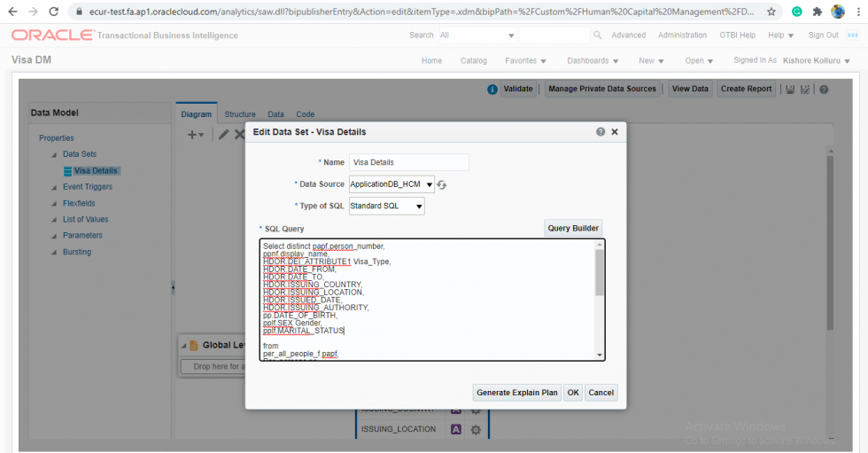Open the Catalog menu item
The height and width of the screenshot is (453, 868).
coord(473,60)
